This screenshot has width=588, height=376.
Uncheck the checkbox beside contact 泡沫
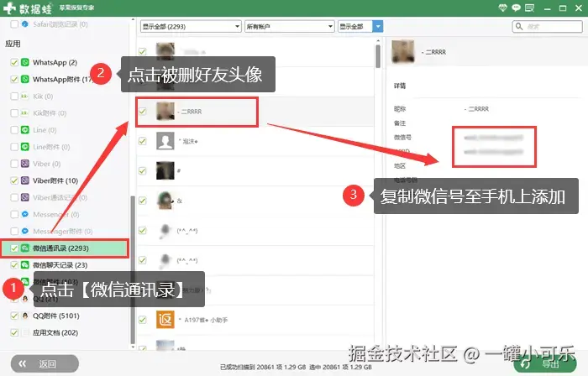pyautogui.click(x=143, y=141)
